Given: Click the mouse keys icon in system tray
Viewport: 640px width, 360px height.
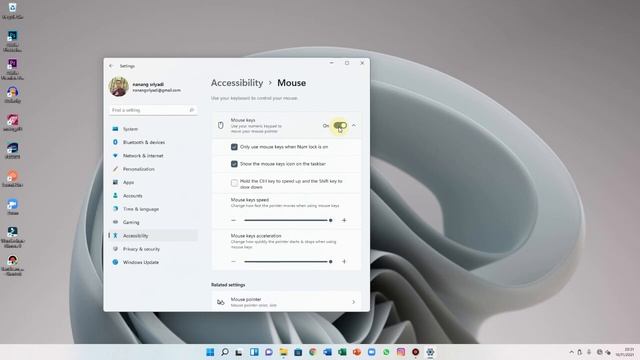Looking at the screenshot, I should pos(580,352).
